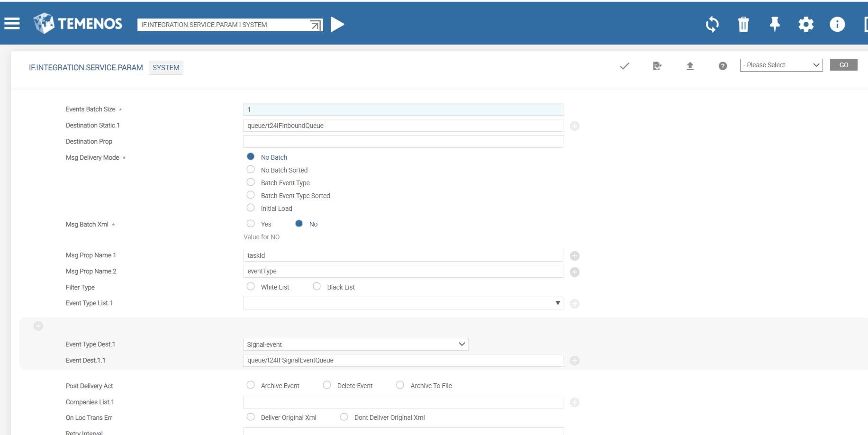868x435 pixels.
Task: Open settings gear in header
Action: tap(805, 24)
